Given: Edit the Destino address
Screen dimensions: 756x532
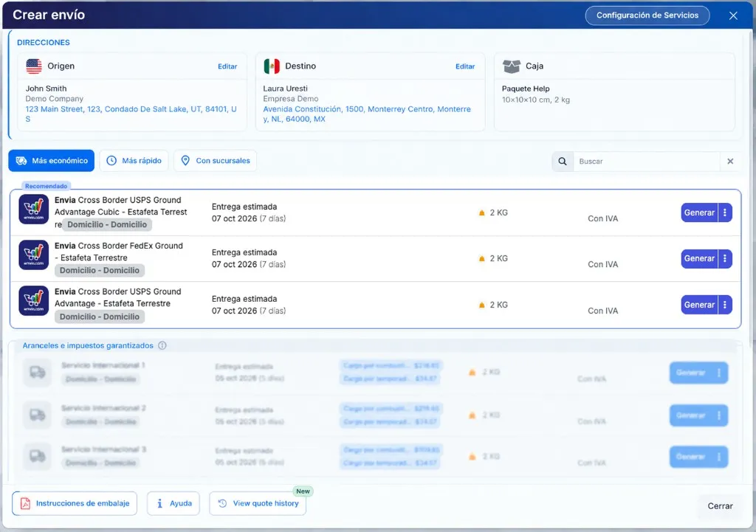Looking at the screenshot, I should pyautogui.click(x=465, y=66).
